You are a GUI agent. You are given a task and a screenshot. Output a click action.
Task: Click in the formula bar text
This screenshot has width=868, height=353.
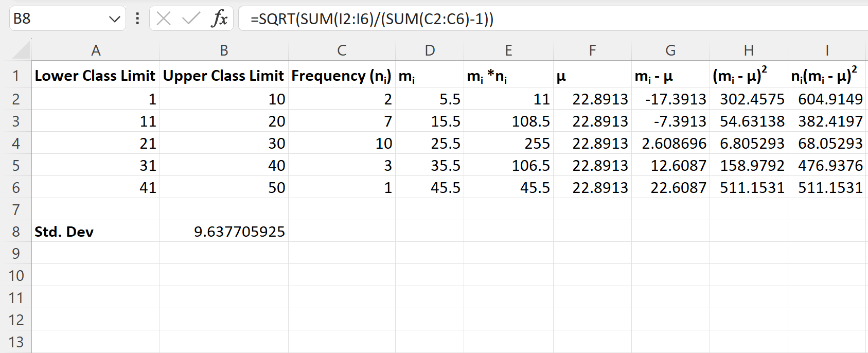tap(372, 19)
